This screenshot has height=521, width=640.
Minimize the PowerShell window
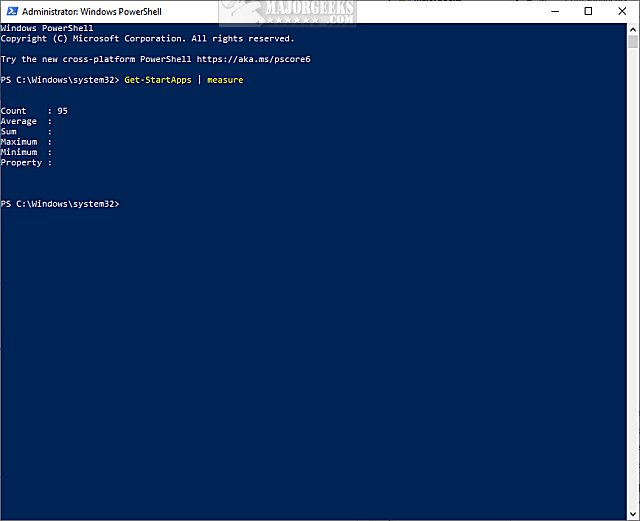pyautogui.click(x=555, y=11)
